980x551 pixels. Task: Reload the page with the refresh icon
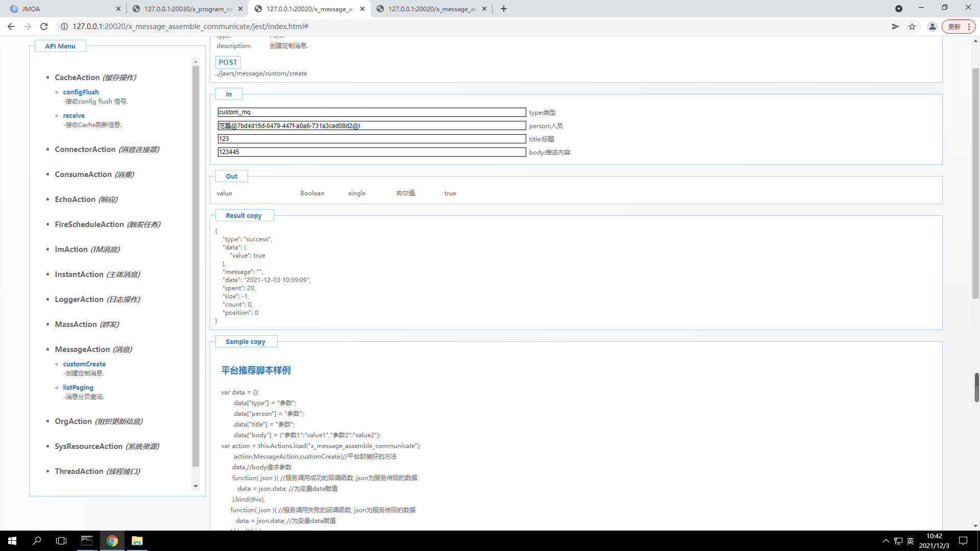(44, 27)
